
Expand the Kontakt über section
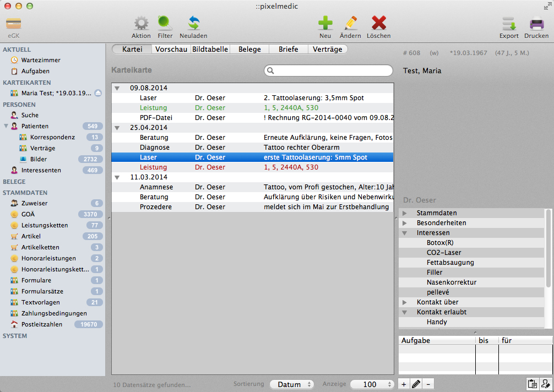[405, 302]
